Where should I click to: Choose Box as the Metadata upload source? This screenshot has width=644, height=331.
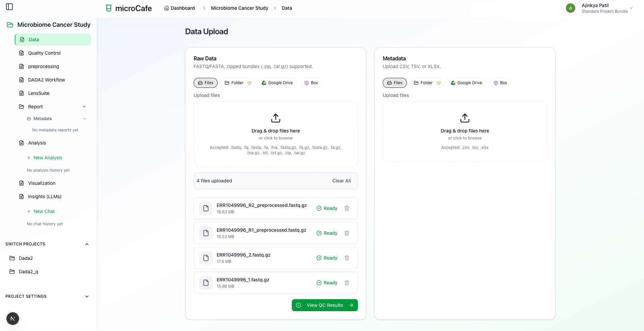coord(500,83)
